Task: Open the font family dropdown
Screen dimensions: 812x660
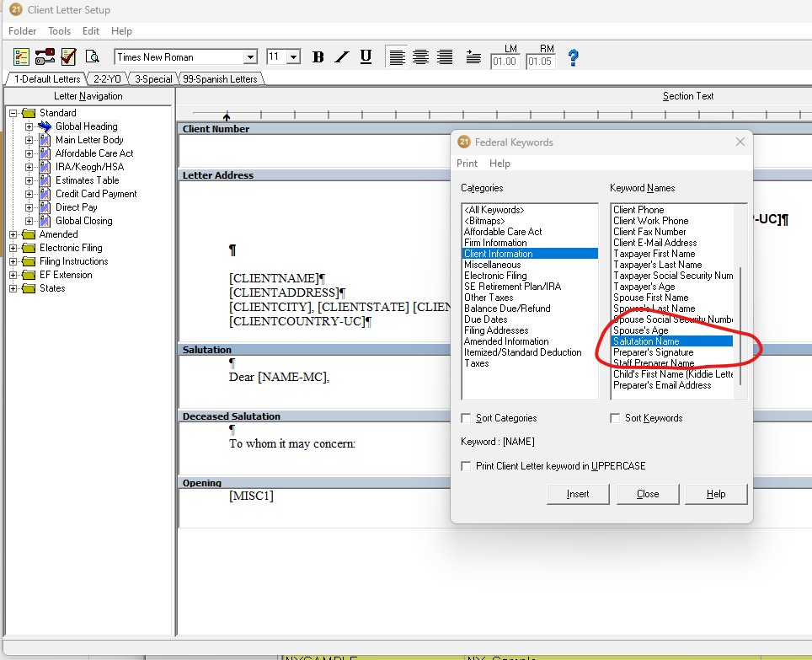Action: click(251, 56)
